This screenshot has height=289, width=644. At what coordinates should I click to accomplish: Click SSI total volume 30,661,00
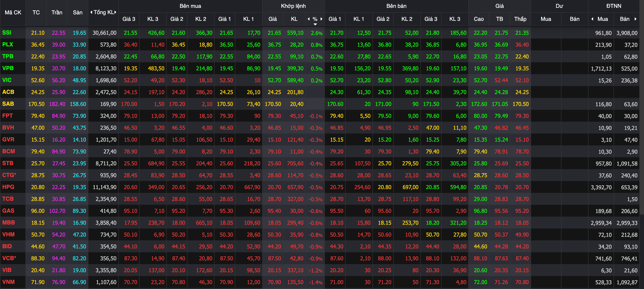104,33
